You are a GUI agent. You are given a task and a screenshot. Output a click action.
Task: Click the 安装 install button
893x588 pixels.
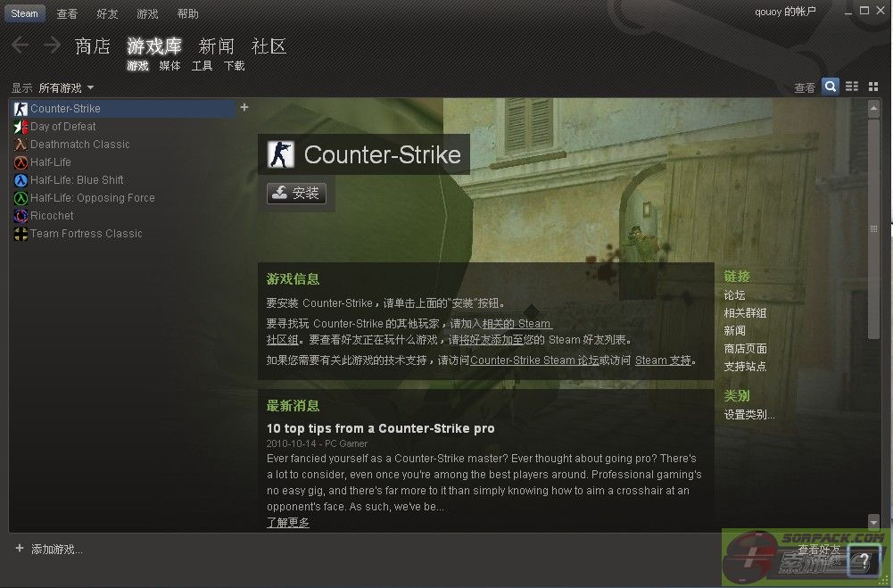point(296,193)
